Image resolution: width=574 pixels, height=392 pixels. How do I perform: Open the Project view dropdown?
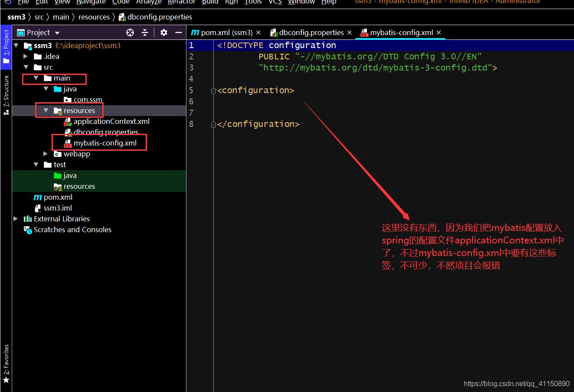click(x=57, y=33)
